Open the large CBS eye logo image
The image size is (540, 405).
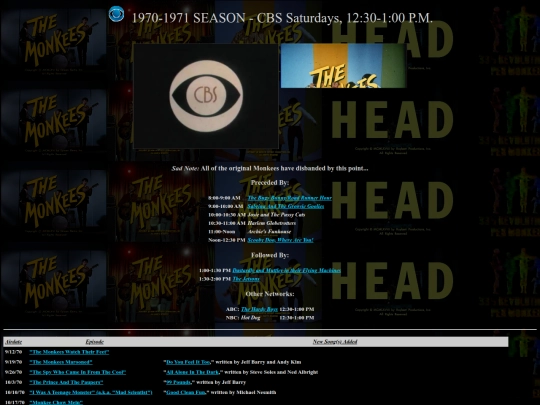(206, 96)
